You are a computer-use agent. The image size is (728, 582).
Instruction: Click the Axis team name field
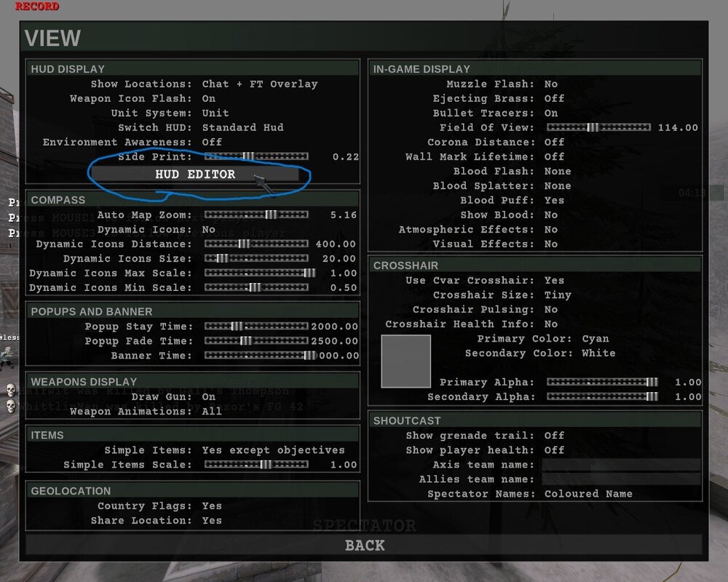click(x=621, y=465)
